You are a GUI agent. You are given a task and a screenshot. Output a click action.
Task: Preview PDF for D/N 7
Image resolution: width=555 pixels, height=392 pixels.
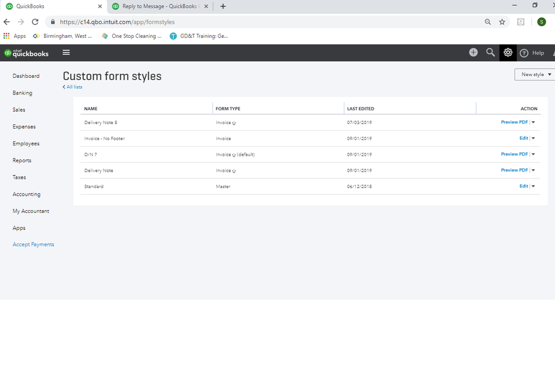tap(514, 154)
